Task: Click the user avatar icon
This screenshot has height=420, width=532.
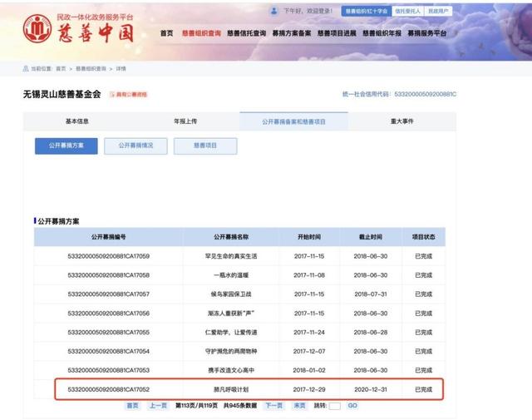Action: (273, 11)
